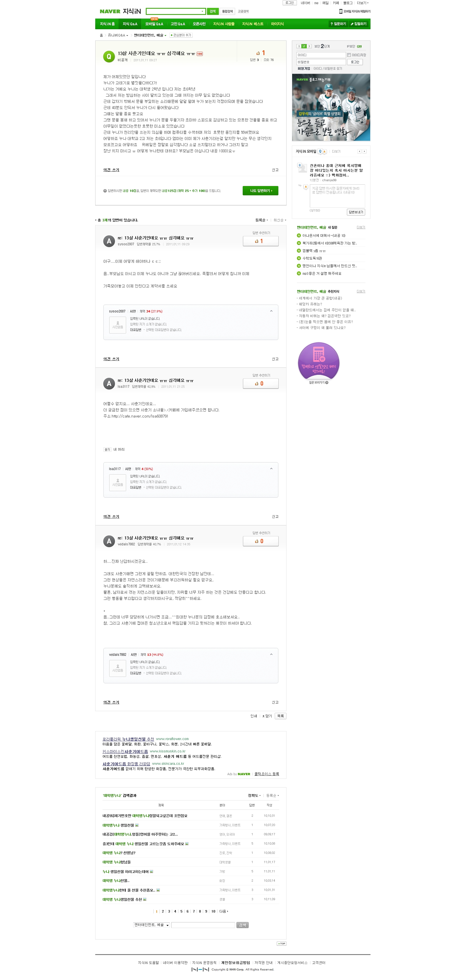Image resolution: width=466 pixels, height=980 pixels.
Task: Click the NAVER 지식iN logo
Action: click(120, 12)
